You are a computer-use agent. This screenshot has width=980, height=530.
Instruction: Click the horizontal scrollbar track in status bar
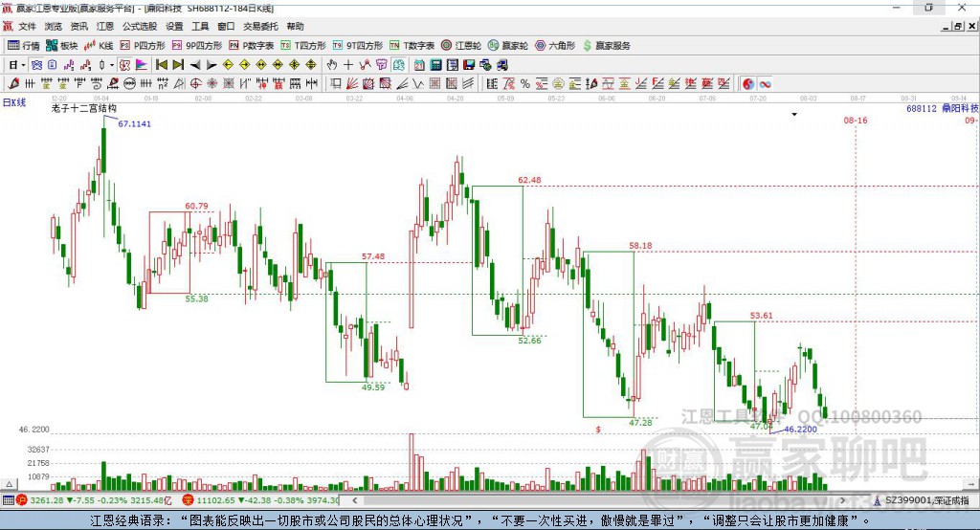(598, 500)
